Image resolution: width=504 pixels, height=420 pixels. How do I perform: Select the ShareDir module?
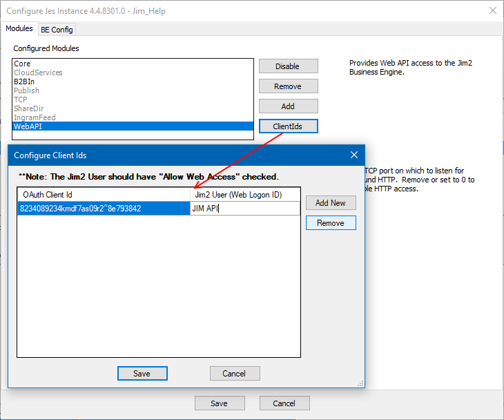click(x=133, y=108)
